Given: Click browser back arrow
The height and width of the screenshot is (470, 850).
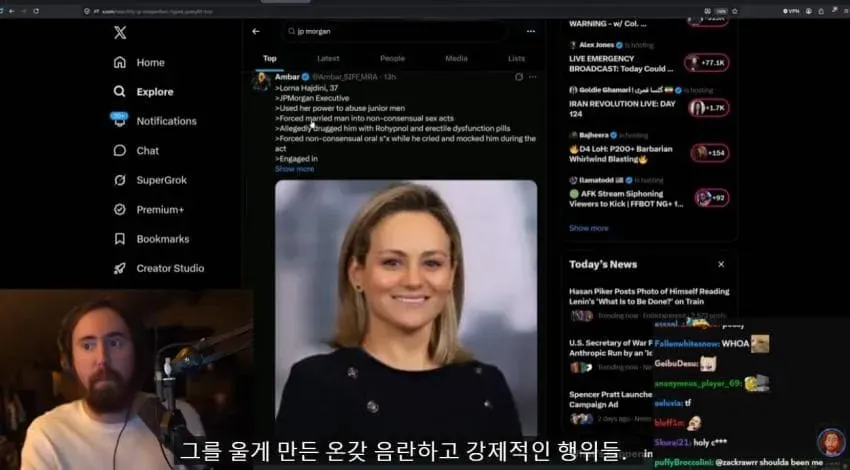Looking at the screenshot, I should click(12, 11).
